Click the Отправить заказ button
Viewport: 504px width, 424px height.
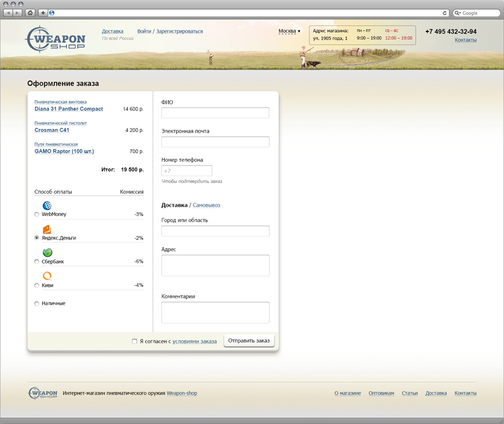pos(249,341)
